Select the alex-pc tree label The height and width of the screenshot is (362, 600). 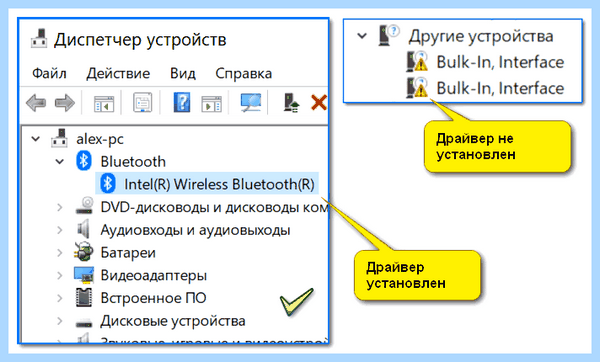tap(100, 139)
